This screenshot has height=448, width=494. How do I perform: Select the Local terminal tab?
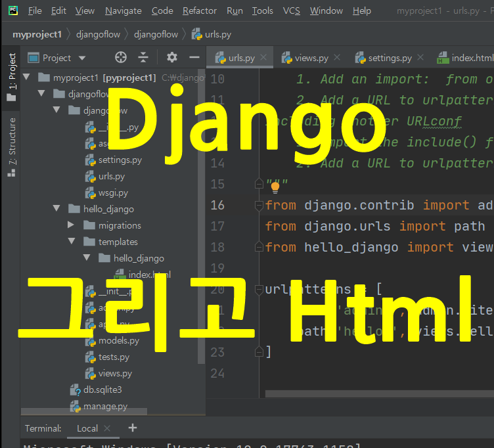(87, 428)
